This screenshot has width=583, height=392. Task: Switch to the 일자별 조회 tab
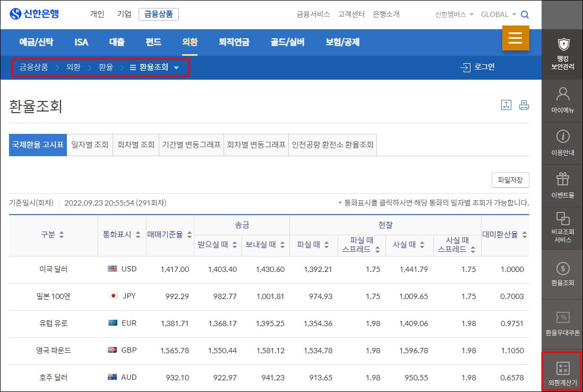click(x=90, y=144)
